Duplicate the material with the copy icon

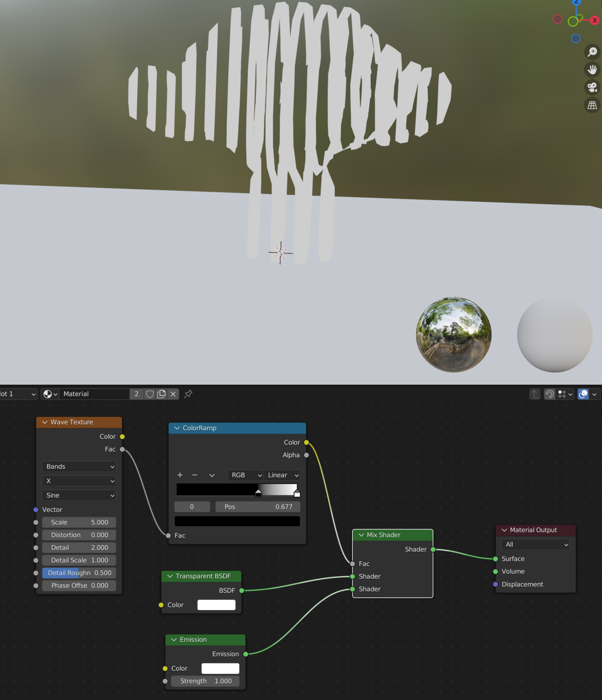[x=161, y=394]
